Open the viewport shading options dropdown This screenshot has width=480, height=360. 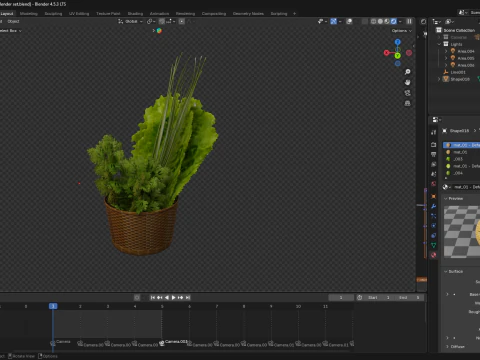(x=400, y=21)
